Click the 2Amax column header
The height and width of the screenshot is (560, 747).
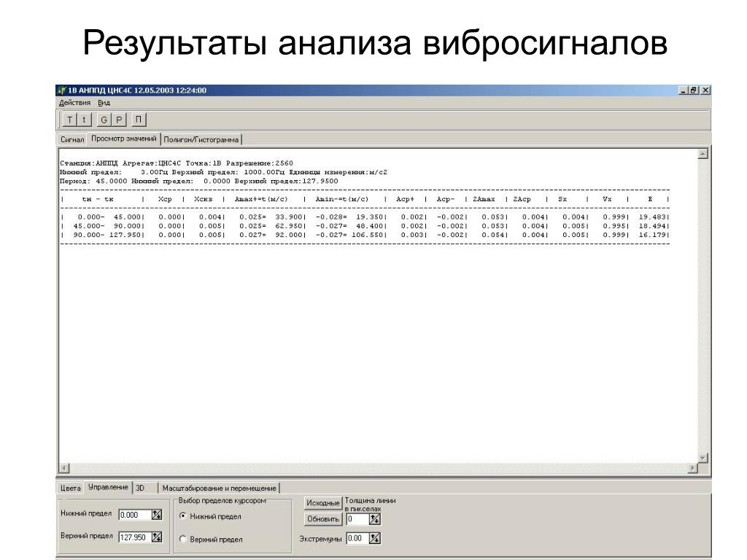484,199
